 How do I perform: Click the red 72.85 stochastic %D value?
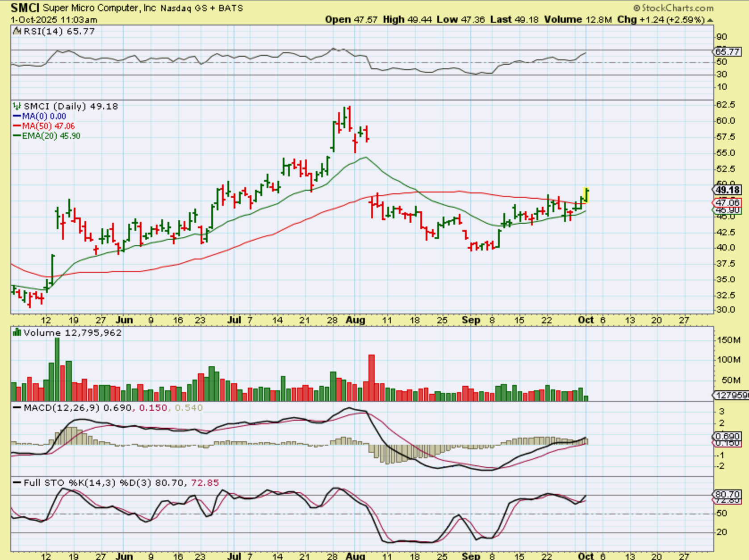point(205,483)
